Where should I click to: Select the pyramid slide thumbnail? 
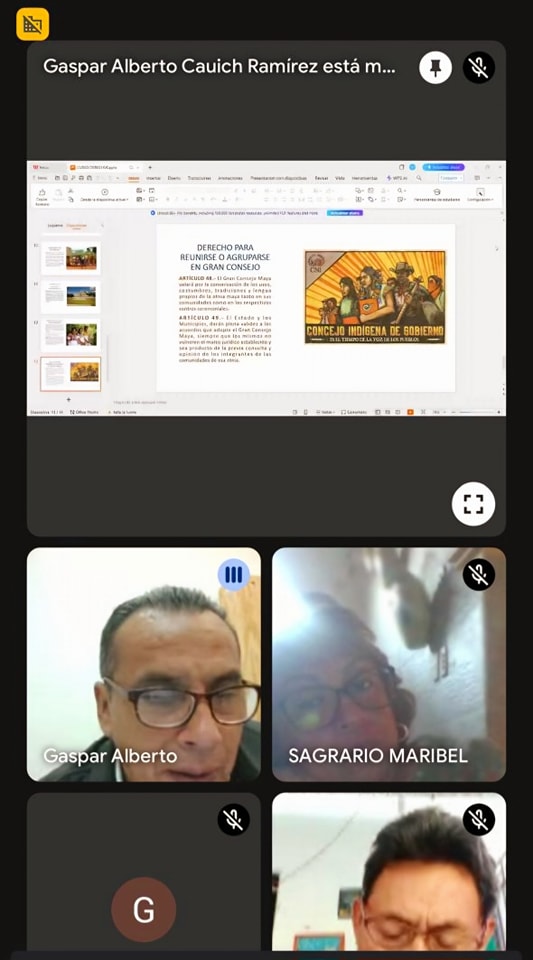tap(70, 297)
